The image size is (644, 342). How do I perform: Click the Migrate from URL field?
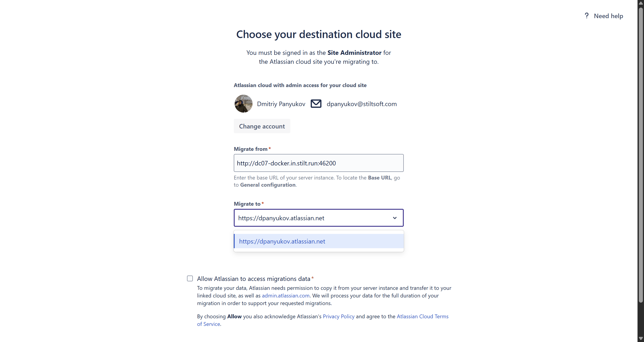[318, 163]
